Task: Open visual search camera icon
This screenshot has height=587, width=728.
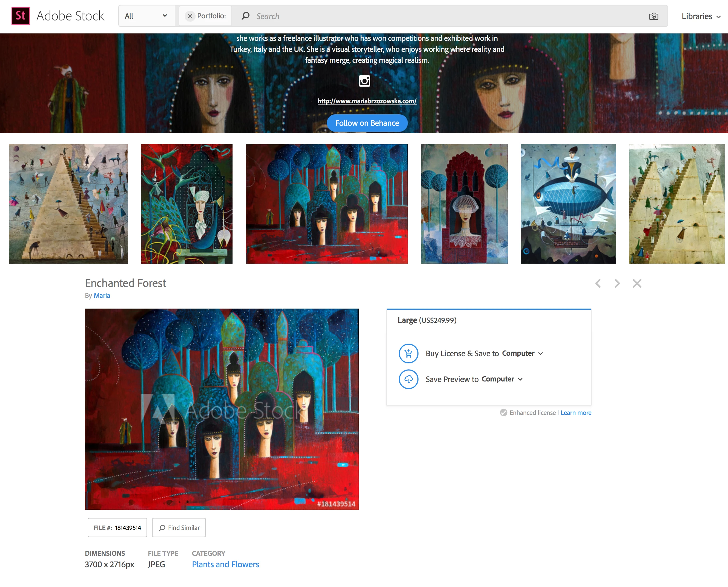Action: pos(653,16)
